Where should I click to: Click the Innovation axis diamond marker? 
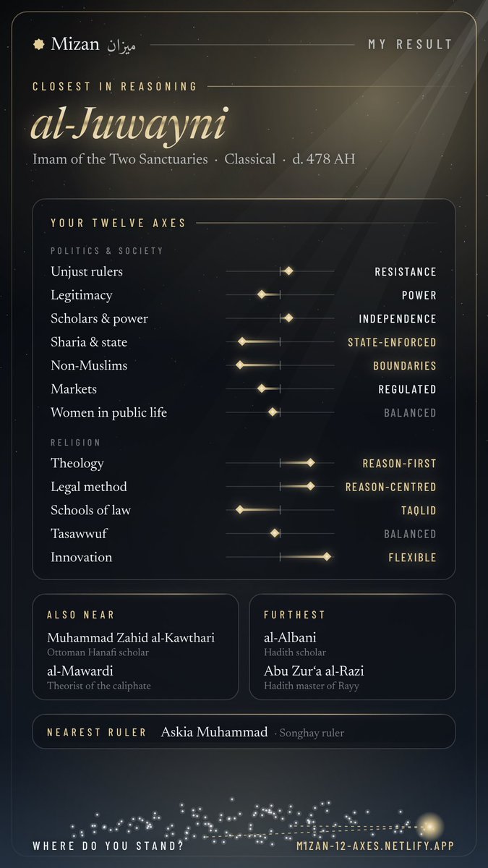pyautogui.click(x=327, y=557)
